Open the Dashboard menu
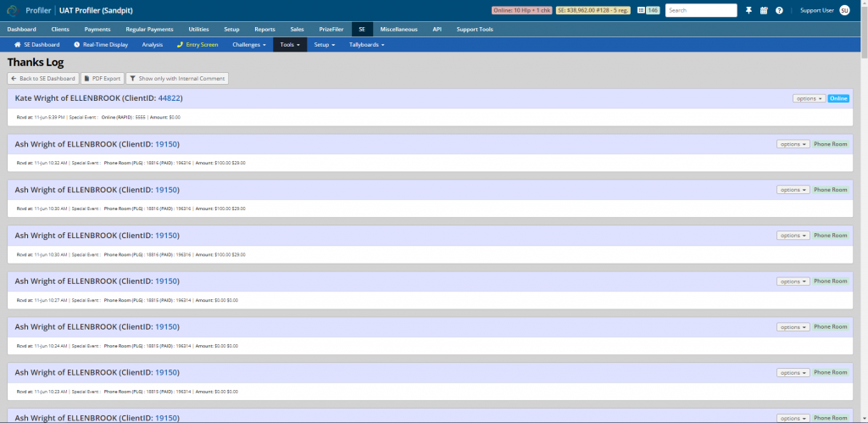The image size is (868, 423). point(21,30)
